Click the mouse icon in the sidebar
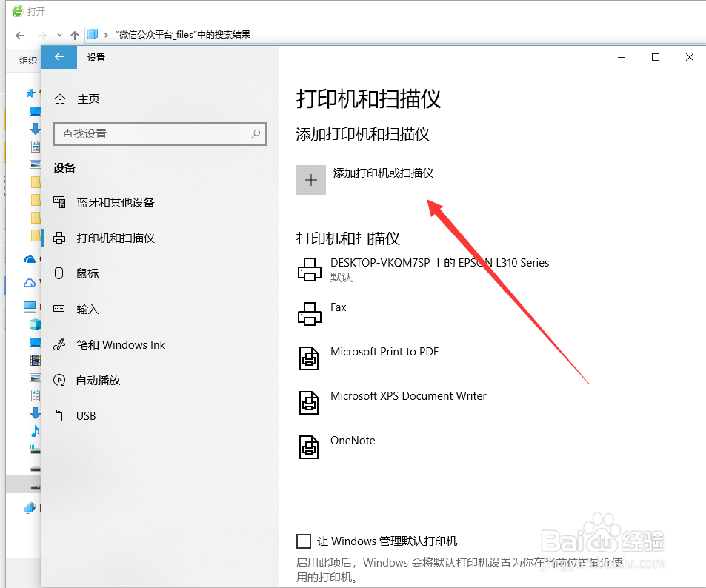 pyautogui.click(x=59, y=273)
